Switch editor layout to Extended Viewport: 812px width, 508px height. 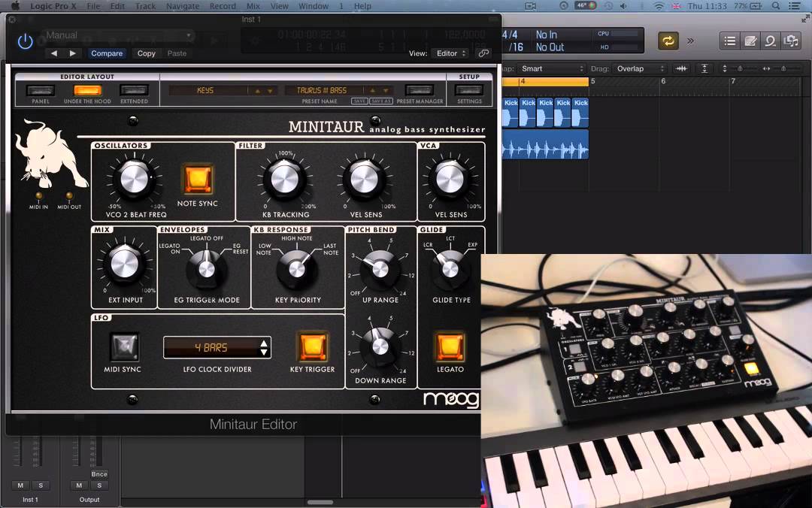(134, 91)
